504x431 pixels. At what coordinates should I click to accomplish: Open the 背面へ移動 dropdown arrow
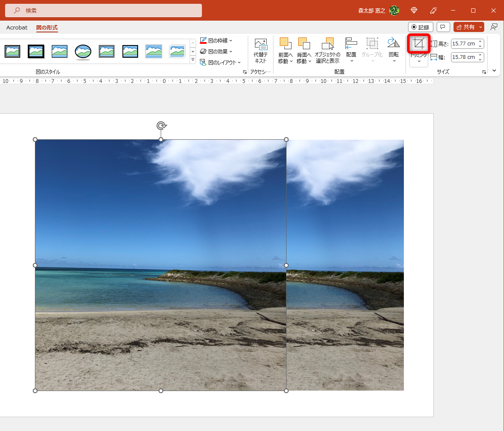click(310, 61)
